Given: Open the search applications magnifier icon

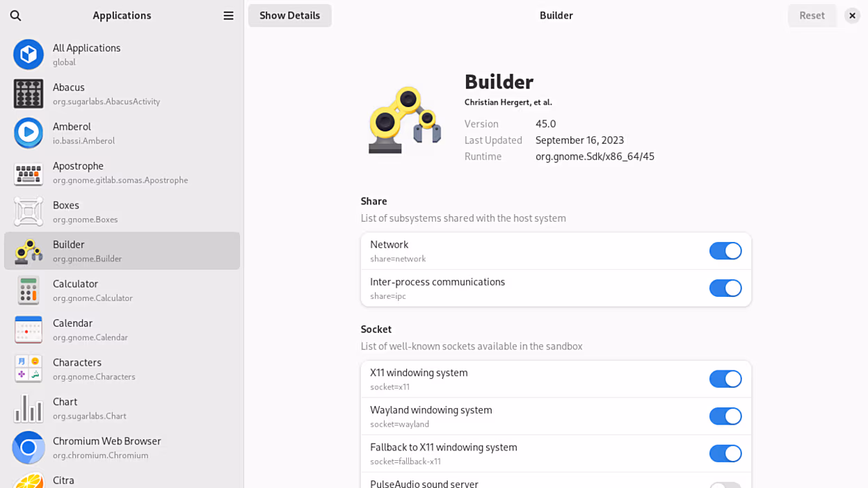Looking at the screenshot, I should coord(15,15).
